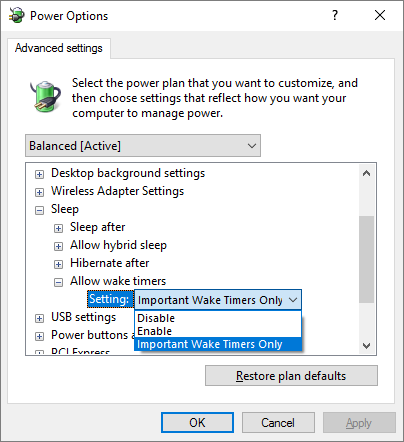Expand Allow hybrid sleep node
The width and height of the screenshot is (404, 442).
tap(58, 246)
